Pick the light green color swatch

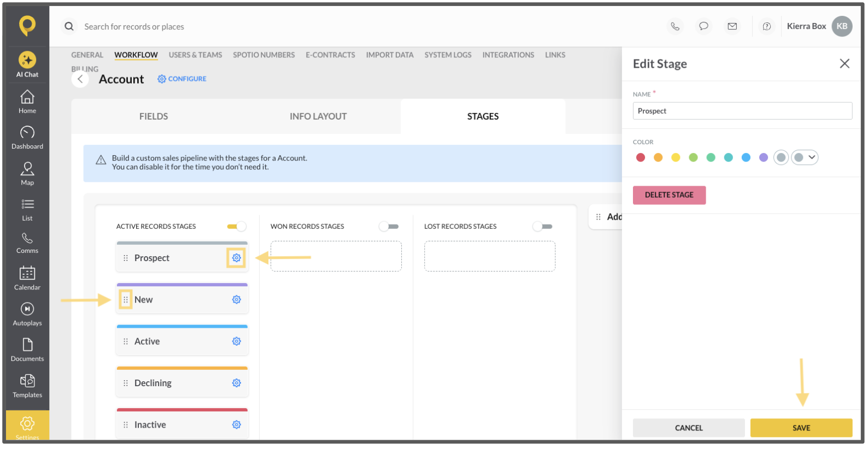pyautogui.click(x=694, y=158)
